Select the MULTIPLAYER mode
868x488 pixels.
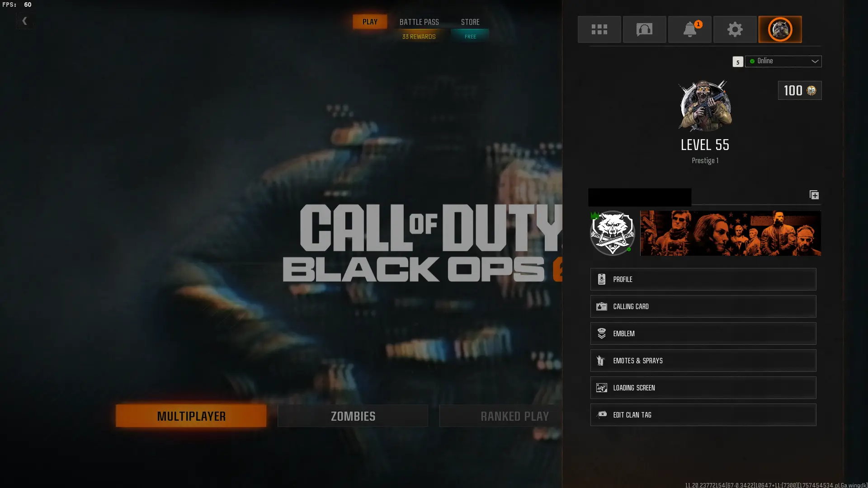191,416
